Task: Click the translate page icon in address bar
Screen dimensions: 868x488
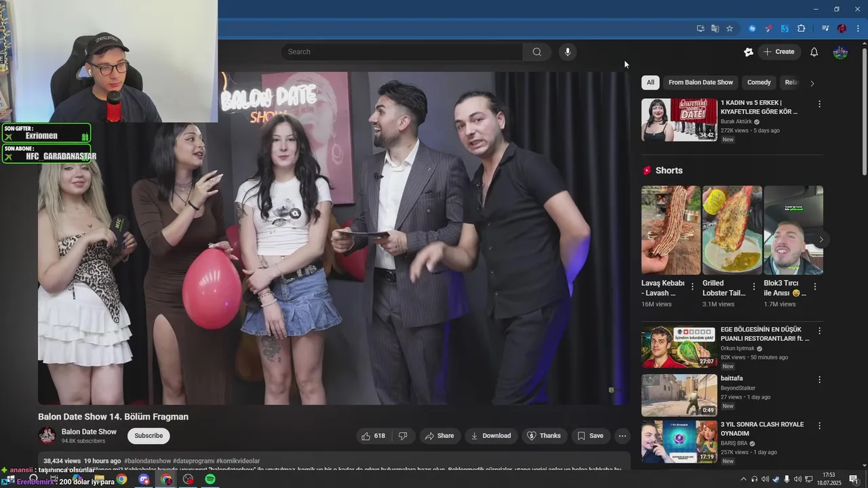Action: pyautogui.click(x=715, y=28)
